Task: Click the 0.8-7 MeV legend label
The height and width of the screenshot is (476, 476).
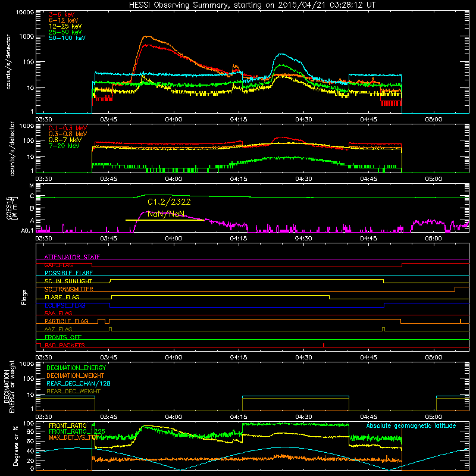Action: 65,140
